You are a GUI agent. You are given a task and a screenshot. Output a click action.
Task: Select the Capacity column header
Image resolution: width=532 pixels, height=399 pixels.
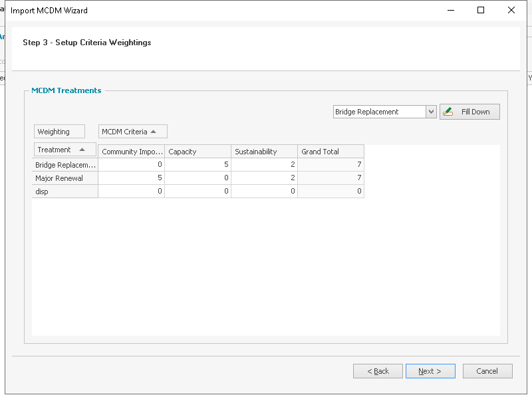click(198, 152)
